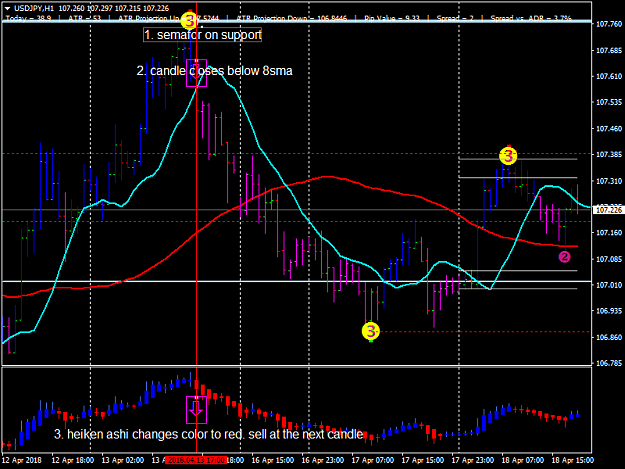Image resolution: width=625 pixels, height=469 pixels.
Task: Click the separator between chart and indicator window
Action: pos(297,366)
